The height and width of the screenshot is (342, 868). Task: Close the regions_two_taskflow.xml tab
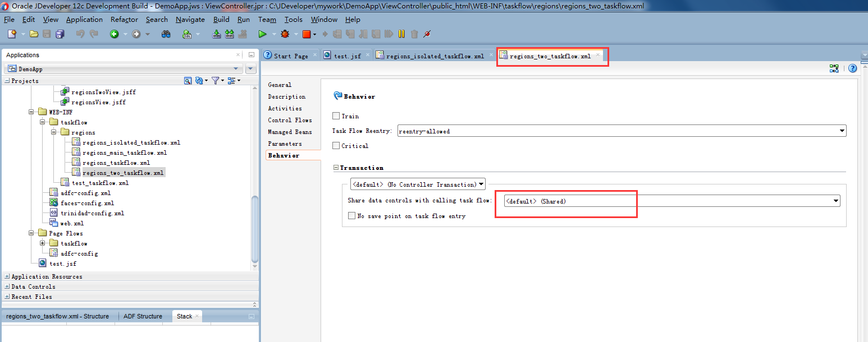pyautogui.click(x=598, y=55)
